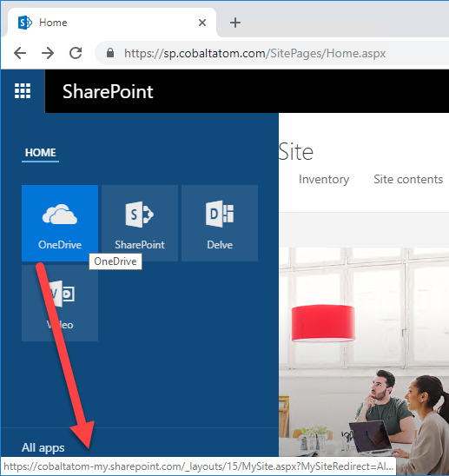View the site security padlock info

pos(110,53)
